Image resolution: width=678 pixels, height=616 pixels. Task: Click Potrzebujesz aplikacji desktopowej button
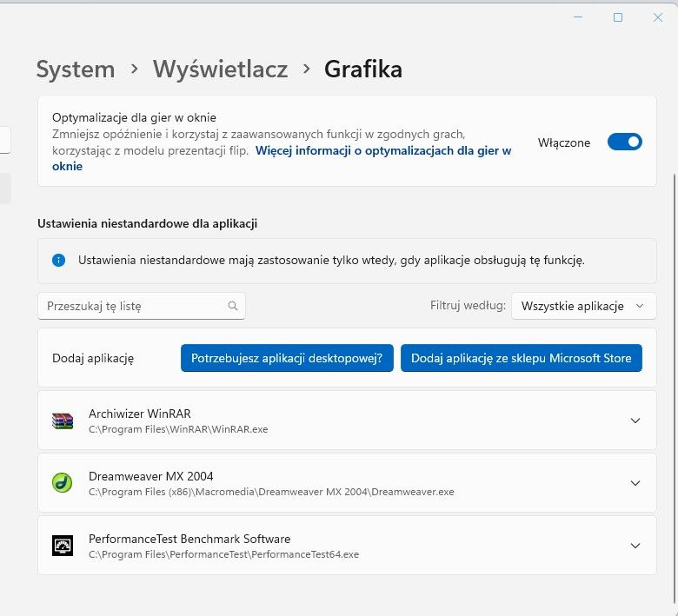pos(287,358)
